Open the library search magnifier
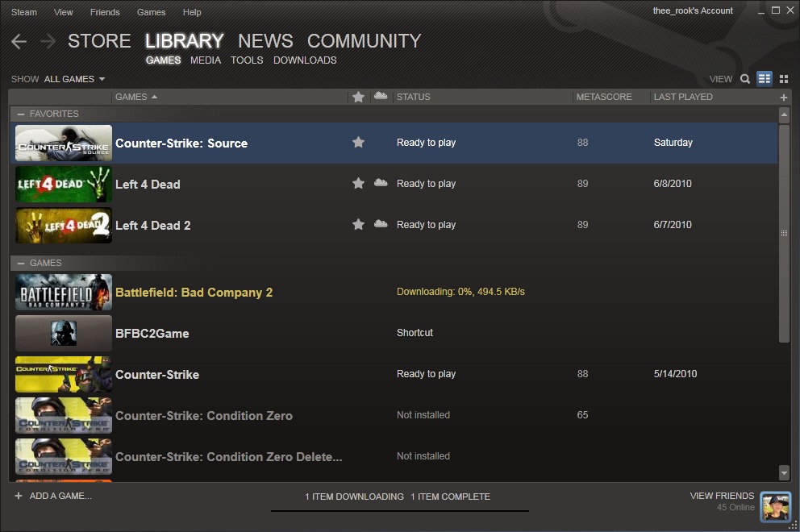This screenshot has height=532, width=800. click(745, 79)
